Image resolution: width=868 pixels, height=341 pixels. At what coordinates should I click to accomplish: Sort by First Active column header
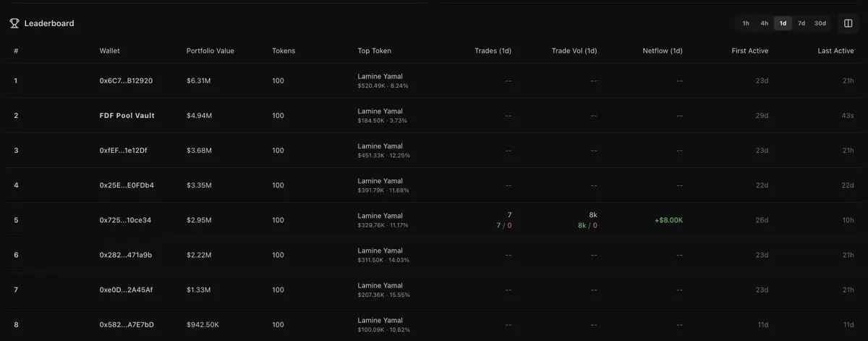point(750,51)
